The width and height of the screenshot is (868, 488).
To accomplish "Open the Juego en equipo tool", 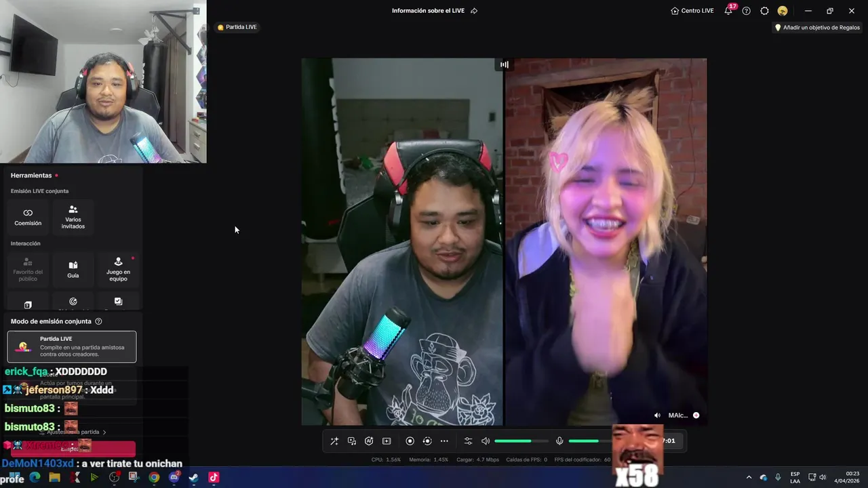I will click(118, 269).
